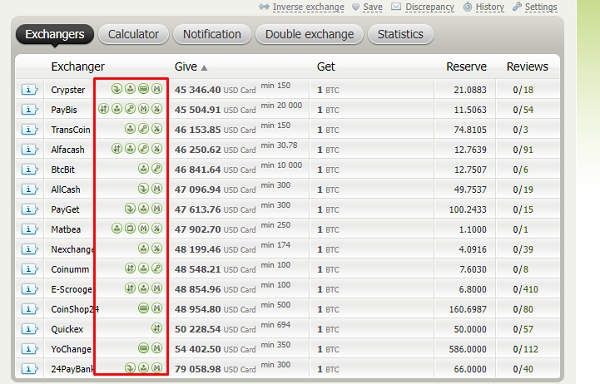Click the curved-arrow icon in AllCash row
The image size is (600, 384).
(x=143, y=188)
